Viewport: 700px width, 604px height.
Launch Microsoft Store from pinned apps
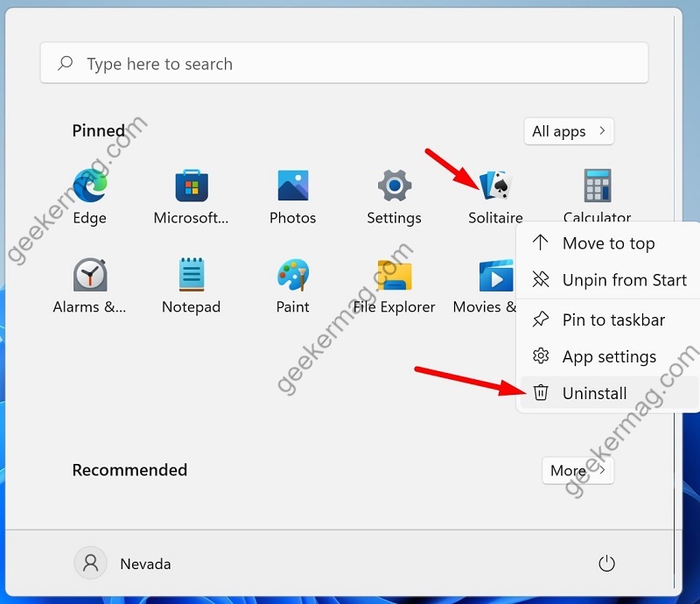pyautogui.click(x=192, y=186)
